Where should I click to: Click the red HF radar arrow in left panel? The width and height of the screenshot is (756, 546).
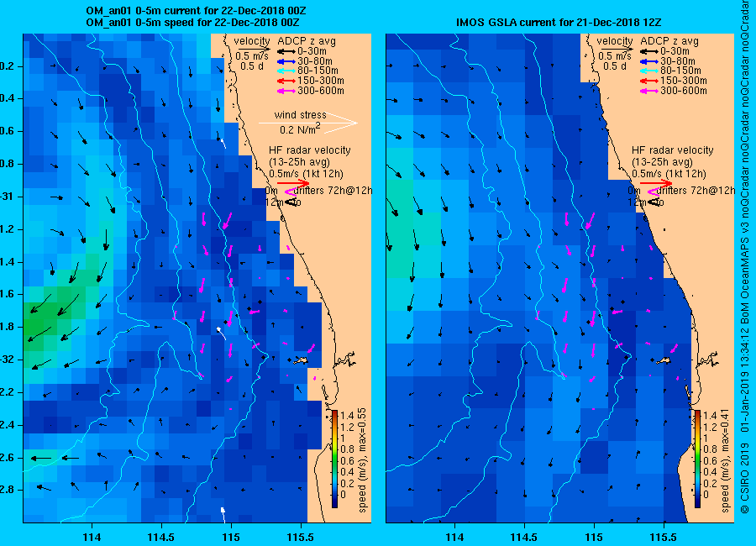point(293,183)
